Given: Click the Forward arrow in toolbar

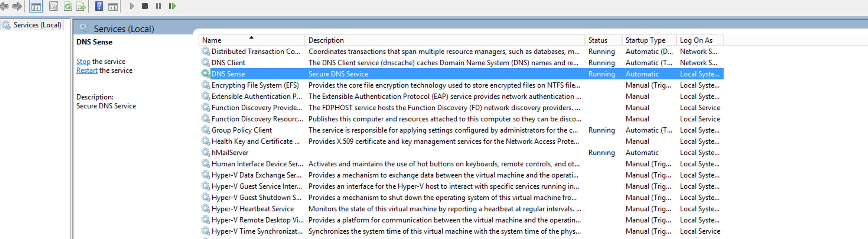Looking at the screenshot, I should tap(17, 6).
